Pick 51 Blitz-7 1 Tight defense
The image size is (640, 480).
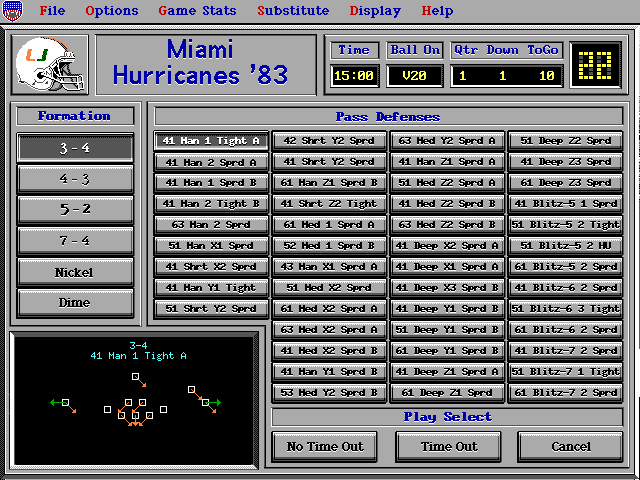pos(565,372)
